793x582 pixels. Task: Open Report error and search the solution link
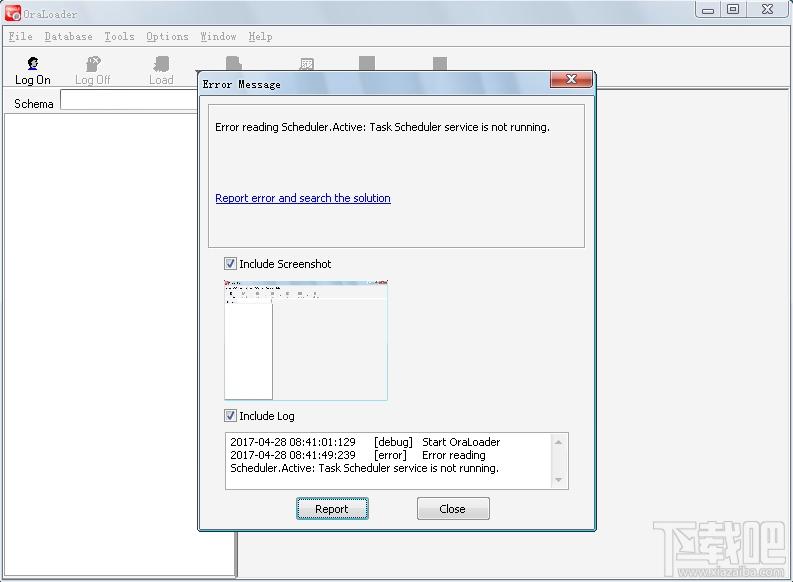pyautogui.click(x=303, y=198)
